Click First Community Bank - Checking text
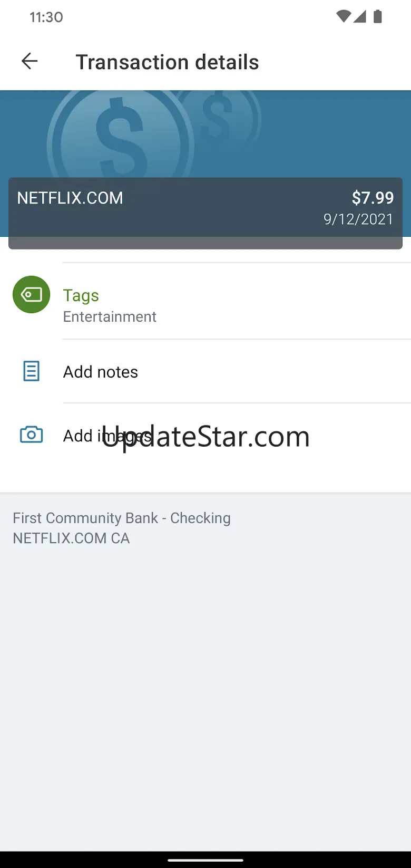The width and height of the screenshot is (411, 868). tap(122, 518)
